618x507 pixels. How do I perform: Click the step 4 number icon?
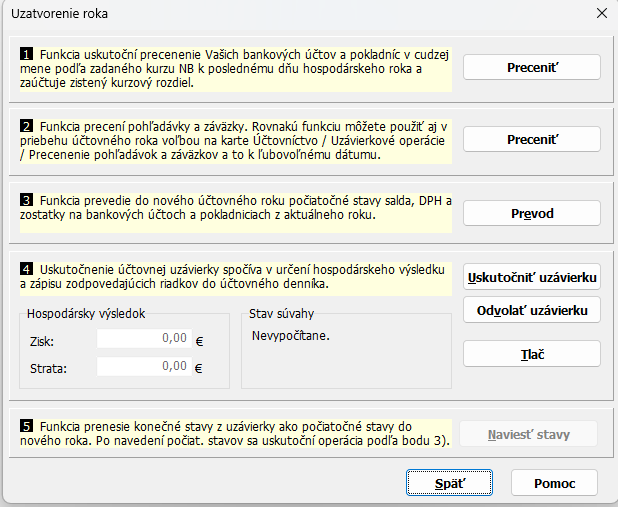(x=27, y=270)
